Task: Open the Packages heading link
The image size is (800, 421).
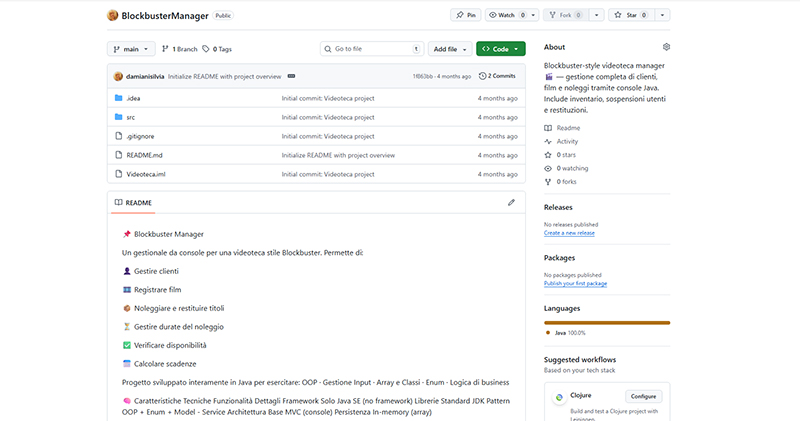Action: pos(559,258)
